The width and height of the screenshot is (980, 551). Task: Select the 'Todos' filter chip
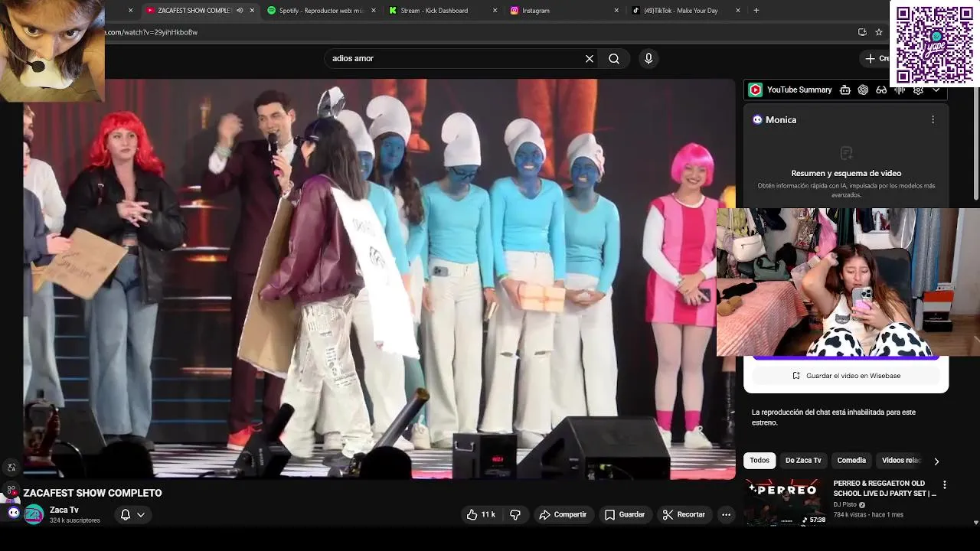(x=759, y=460)
